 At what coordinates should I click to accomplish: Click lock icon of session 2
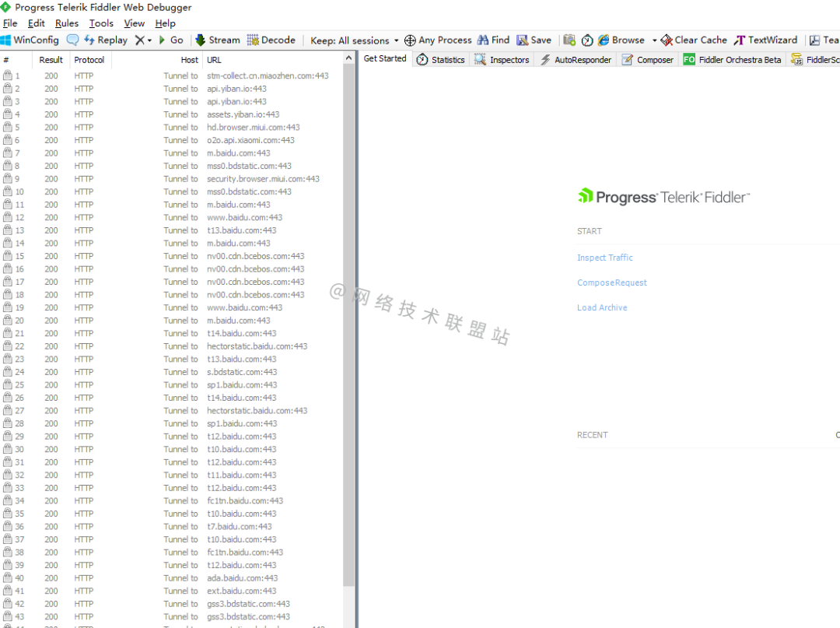coord(8,89)
